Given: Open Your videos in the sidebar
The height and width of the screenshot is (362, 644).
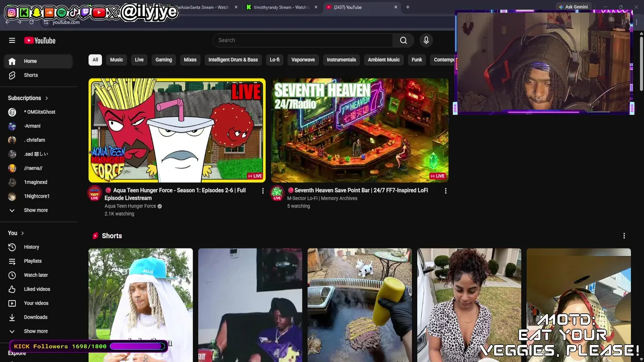Looking at the screenshot, I should 39,303.
